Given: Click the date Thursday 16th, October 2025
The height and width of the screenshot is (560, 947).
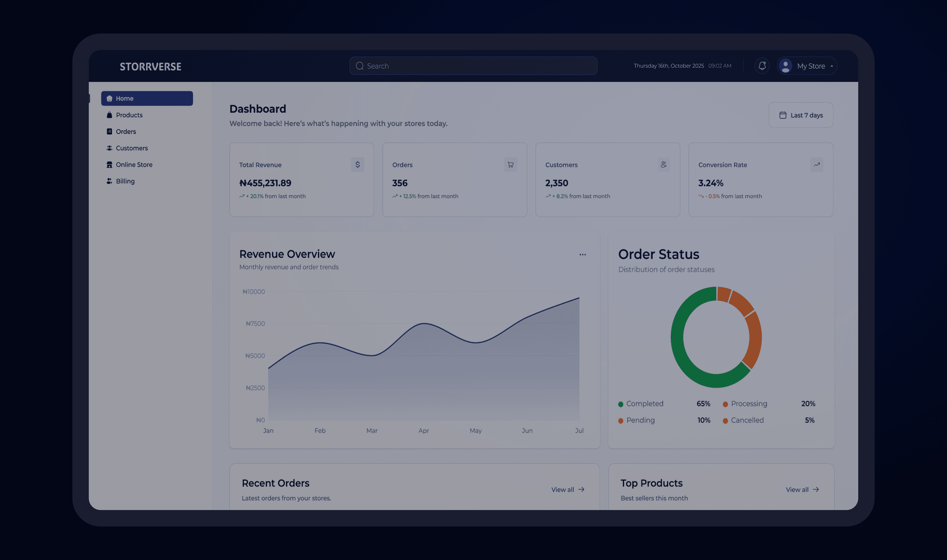Looking at the screenshot, I should point(669,66).
